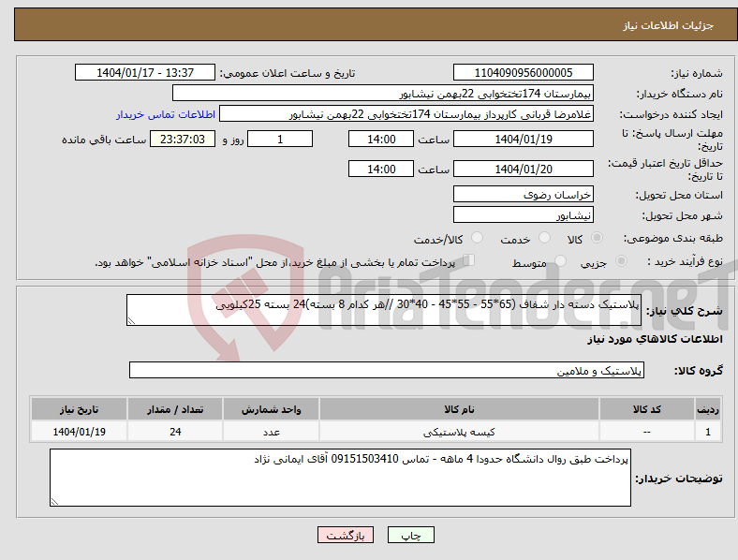
Task: Click the عدد unit cell
Action: click(x=271, y=432)
